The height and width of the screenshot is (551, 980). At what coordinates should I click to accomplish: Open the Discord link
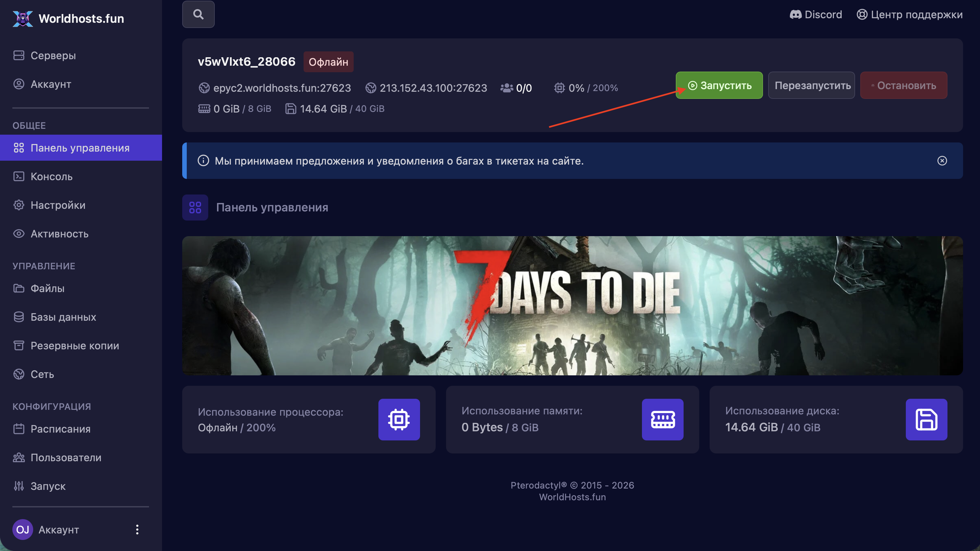pos(816,14)
